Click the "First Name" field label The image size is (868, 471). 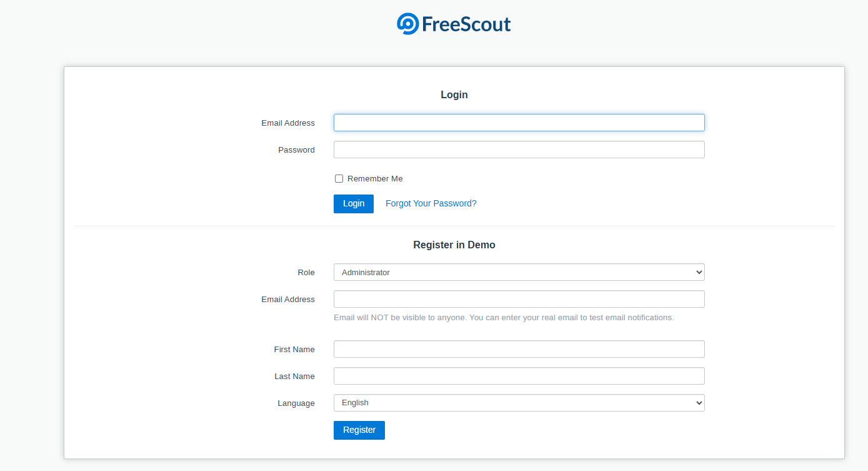[294, 350]
